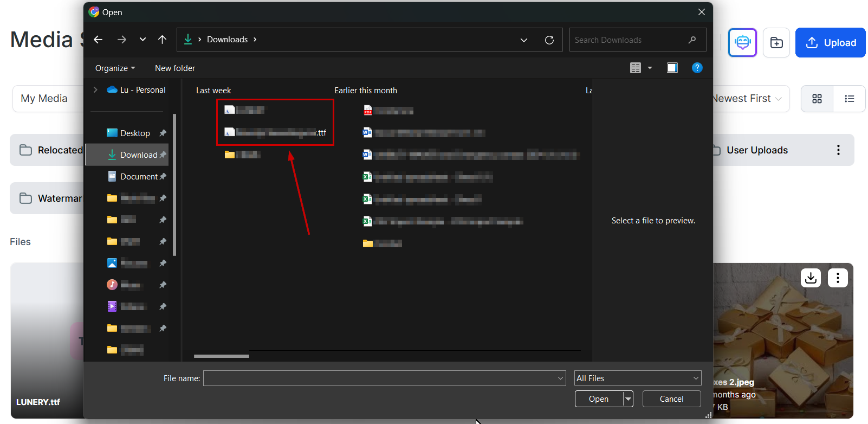Click the Downloads breadcrumb in address bar
Screen dimensions: 868x424
227,40
